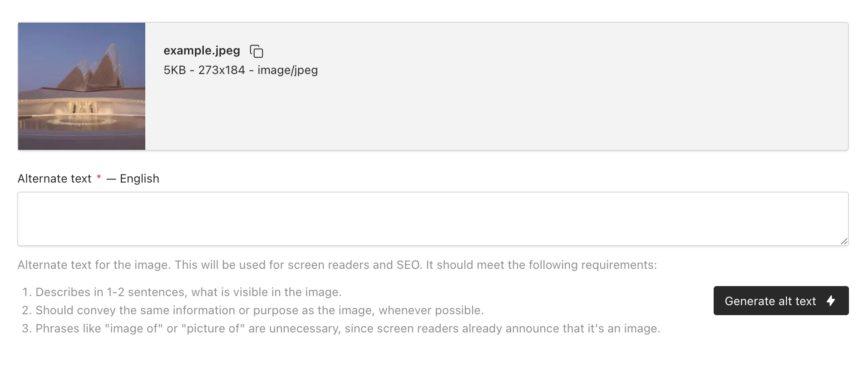The height and width of the screenshot is (386, 868).
Task: Select the building image thumbnail
Action: 82,86
